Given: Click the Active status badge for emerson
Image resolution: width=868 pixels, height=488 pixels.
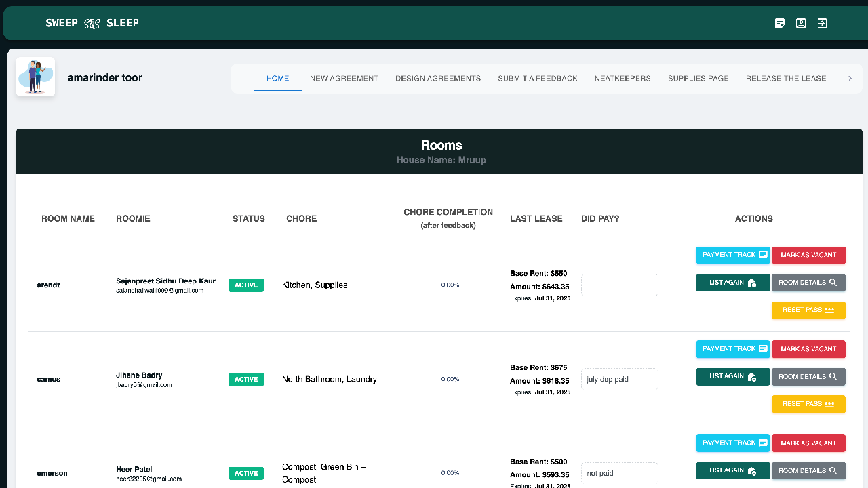Looking at the screenshot, I should point(246,474).
